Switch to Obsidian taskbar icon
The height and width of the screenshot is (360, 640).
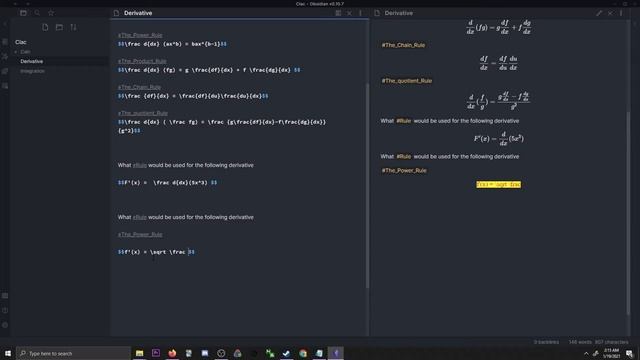(336, 353)
